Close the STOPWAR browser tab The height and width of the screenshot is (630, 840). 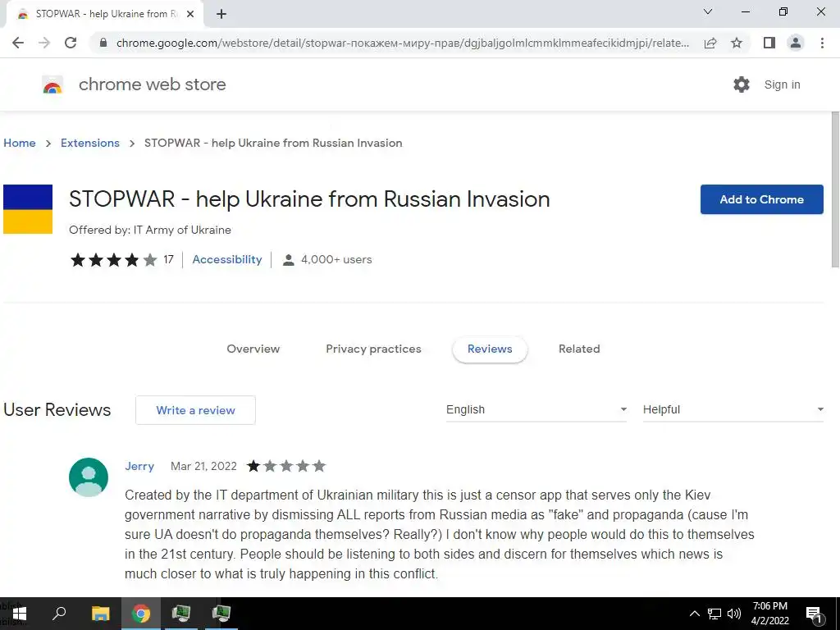pos(190,15)
